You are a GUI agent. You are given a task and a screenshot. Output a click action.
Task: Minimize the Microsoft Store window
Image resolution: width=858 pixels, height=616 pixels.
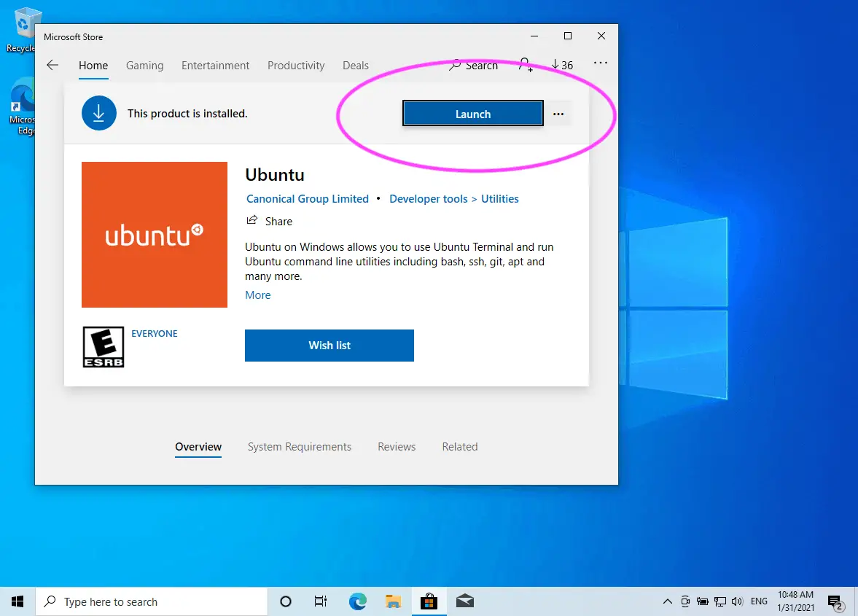[x=534, y=36]
